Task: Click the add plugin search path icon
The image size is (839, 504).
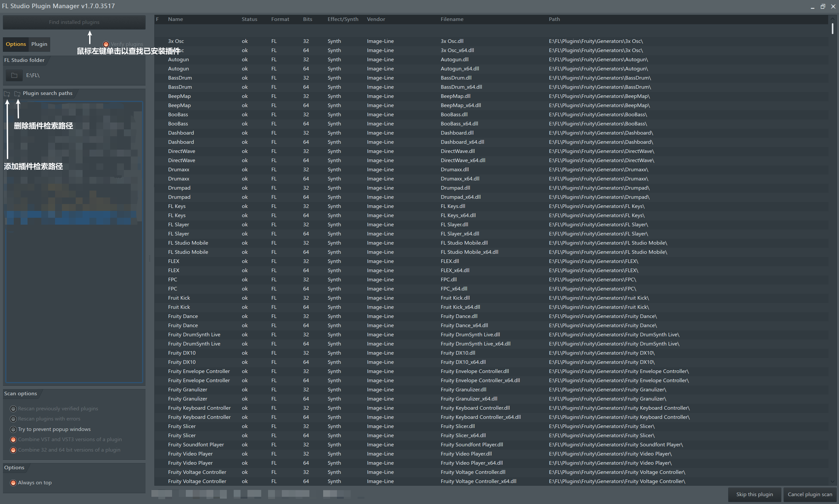Action: click(x=7, y=93)
